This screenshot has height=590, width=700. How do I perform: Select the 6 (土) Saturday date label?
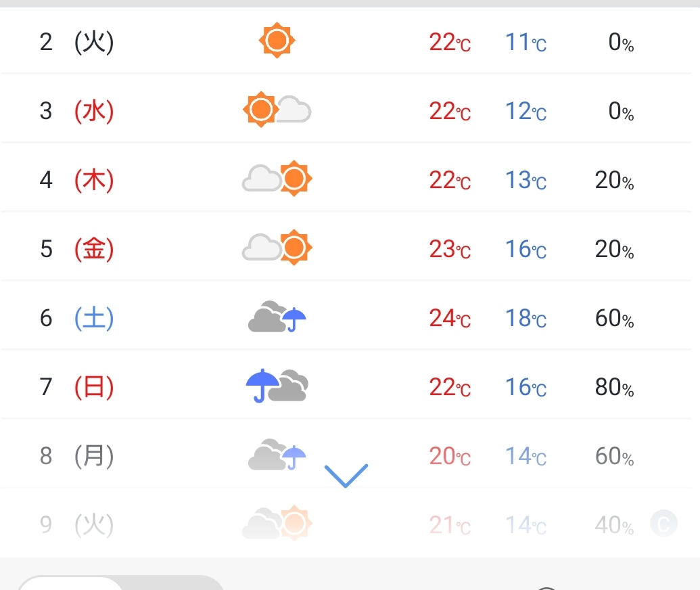pyautogui.click(x=76, y=317)
